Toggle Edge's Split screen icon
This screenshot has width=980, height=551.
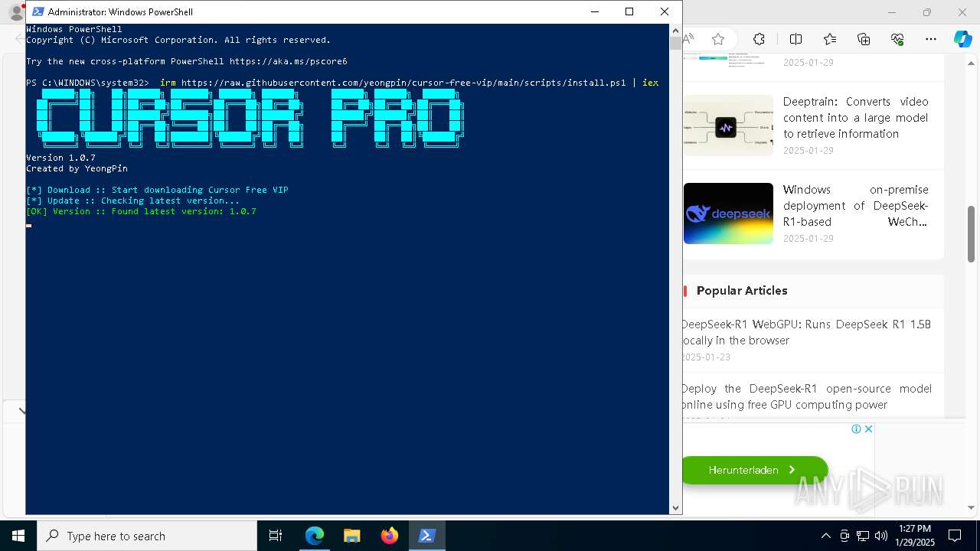coord(795,39)
